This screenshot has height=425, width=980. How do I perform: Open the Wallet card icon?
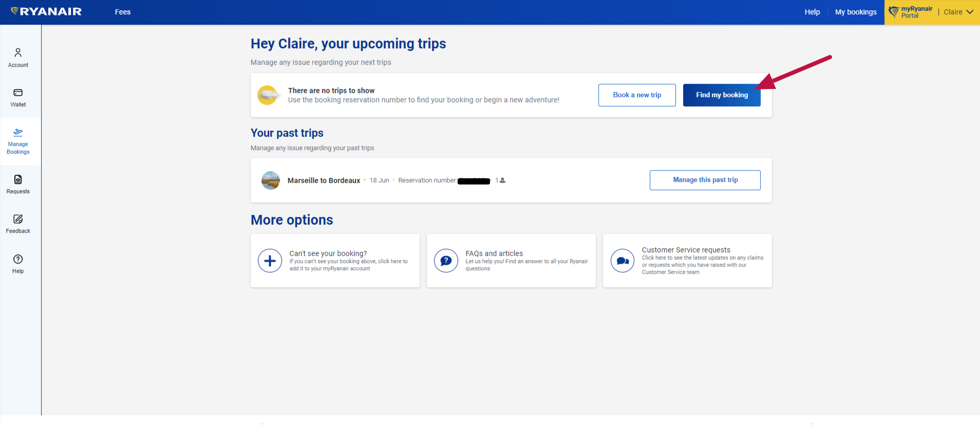point(18,93)
